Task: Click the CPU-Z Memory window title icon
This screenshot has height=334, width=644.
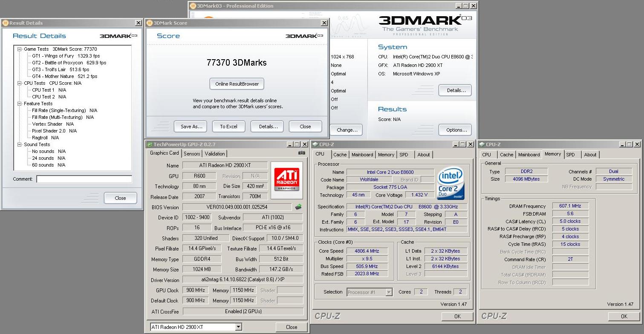Action: pos(482,144)
